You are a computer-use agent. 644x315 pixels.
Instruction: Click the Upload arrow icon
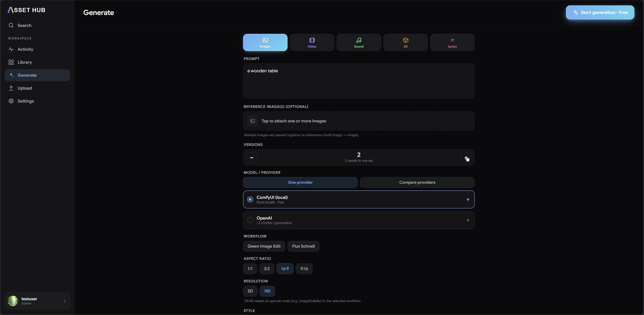point(11,88)
